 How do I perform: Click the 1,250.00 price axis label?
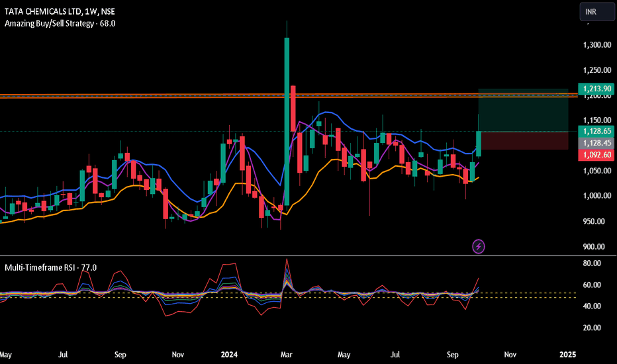click(x=597, y=70)
